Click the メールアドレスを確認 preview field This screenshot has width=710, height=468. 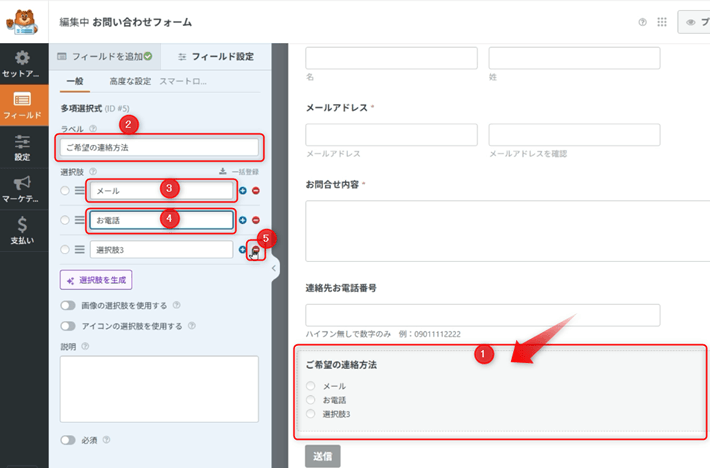click(x=574, y=134)
